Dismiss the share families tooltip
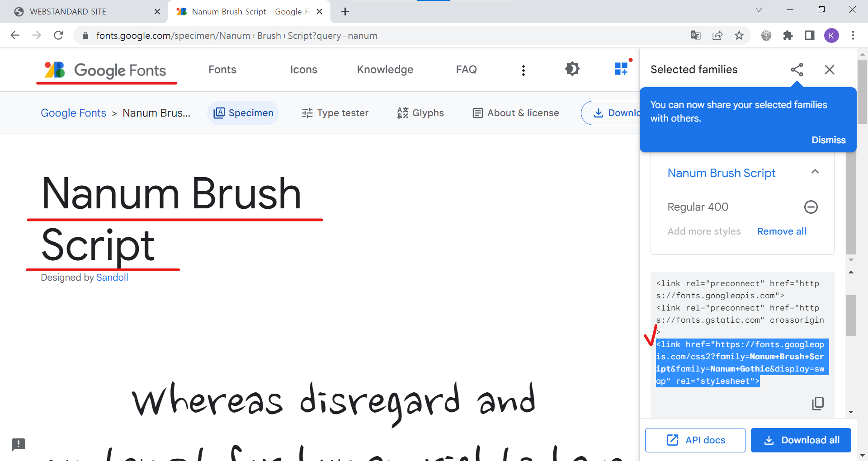868x461 pixels. click(x=828, y=140)
